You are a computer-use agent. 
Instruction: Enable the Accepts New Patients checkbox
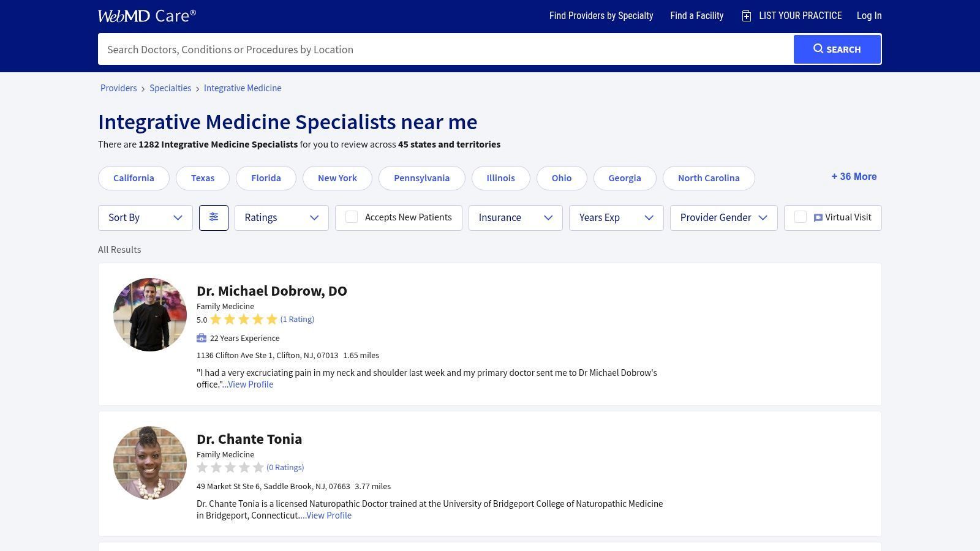pyautogui.click(x=352, y=217)
